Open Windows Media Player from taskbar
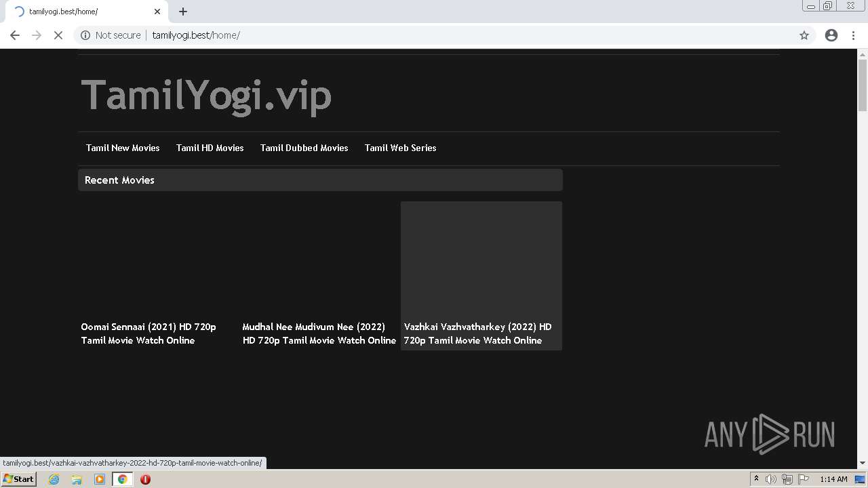 (100, 479)
